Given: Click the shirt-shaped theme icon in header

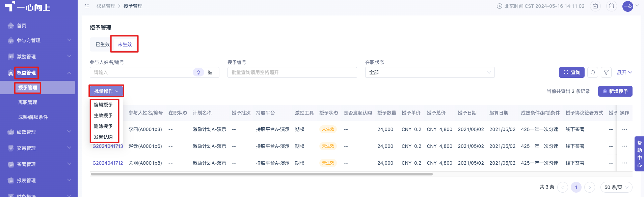Looking at the screenshot, I should click(x=612, y=6).
